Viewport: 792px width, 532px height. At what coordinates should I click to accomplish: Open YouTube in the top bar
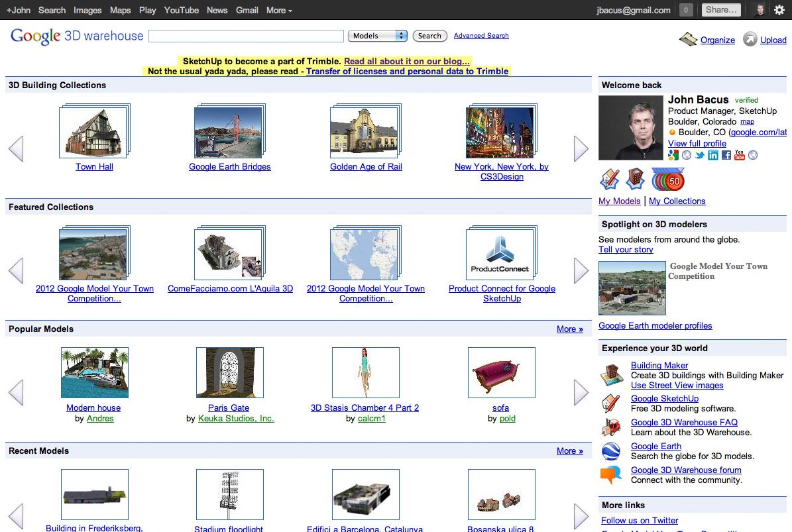(182, 10)
